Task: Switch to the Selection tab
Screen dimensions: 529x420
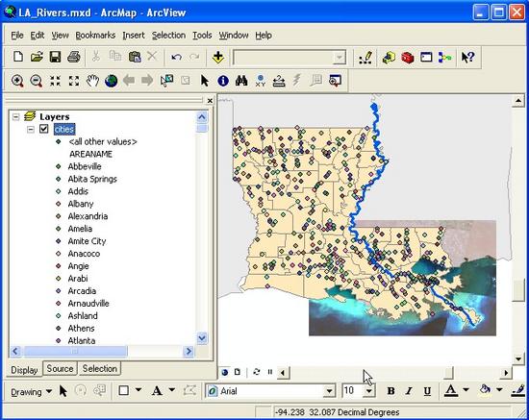Action: pyautogui.click(x=100, y=368)
